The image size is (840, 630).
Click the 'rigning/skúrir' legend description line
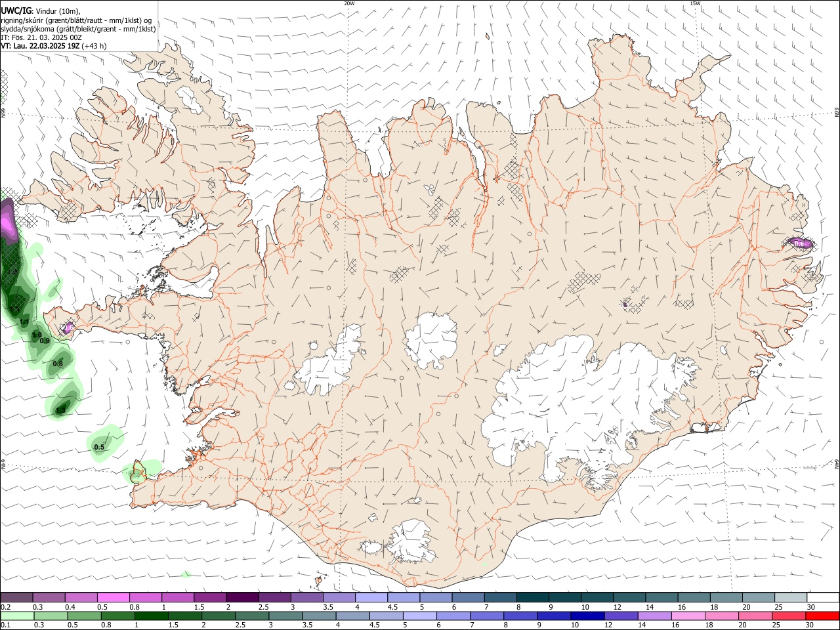click(76, 20)
